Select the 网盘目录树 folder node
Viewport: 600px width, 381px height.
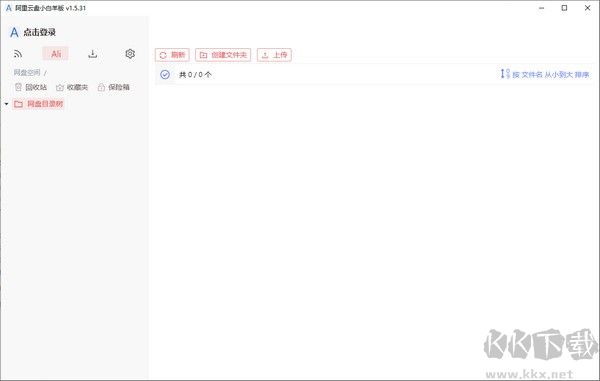tap(39, 104)
